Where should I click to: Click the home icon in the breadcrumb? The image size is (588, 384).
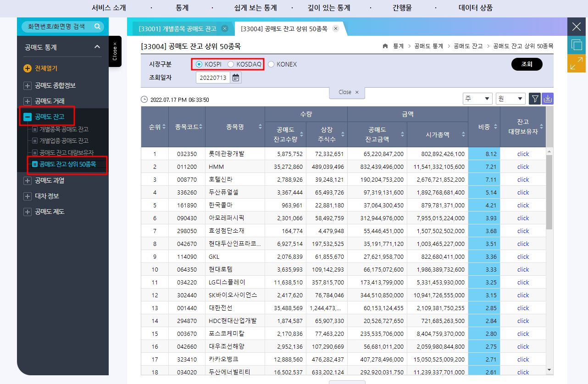tap(385, 46)
